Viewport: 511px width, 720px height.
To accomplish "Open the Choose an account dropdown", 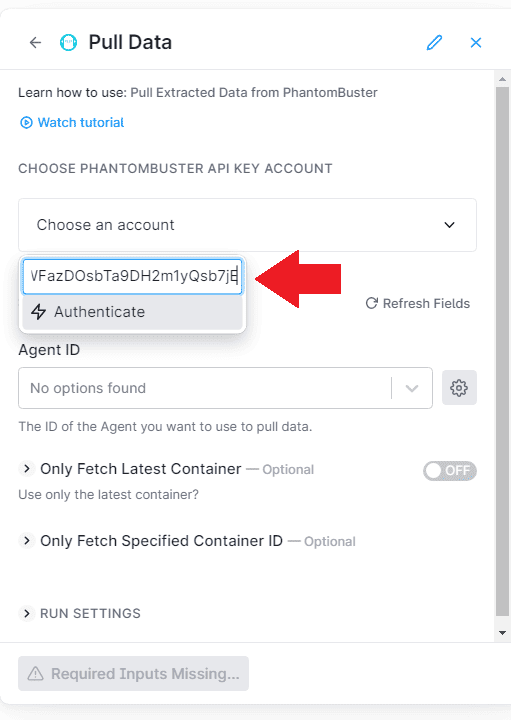I will 247,225.
